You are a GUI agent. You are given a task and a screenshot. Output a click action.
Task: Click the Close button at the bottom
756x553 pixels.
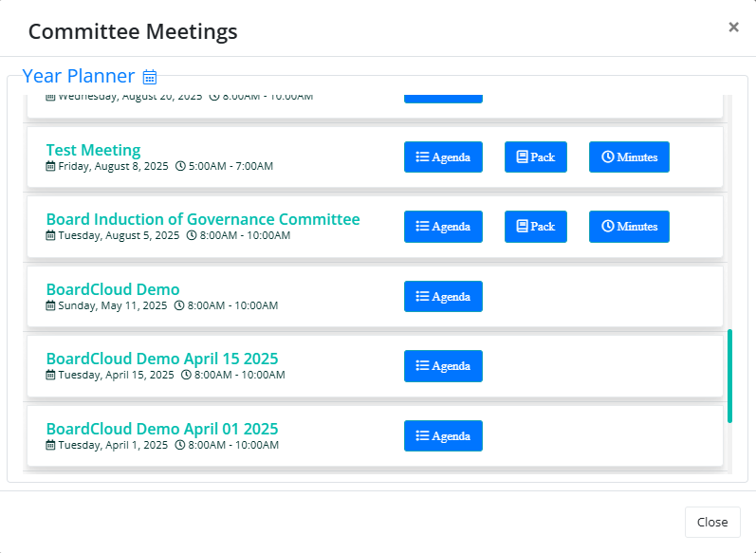(712, 522)
